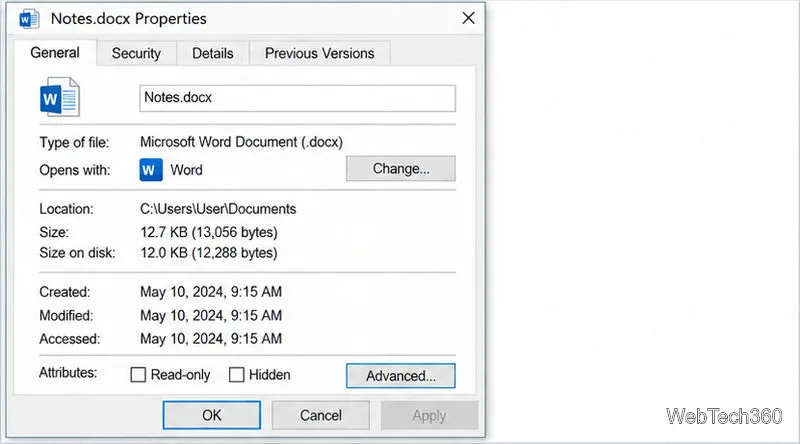The image size is (800, 444).
Task: Close the Notes.docx Properties dialog
Action: coord(468,18)
